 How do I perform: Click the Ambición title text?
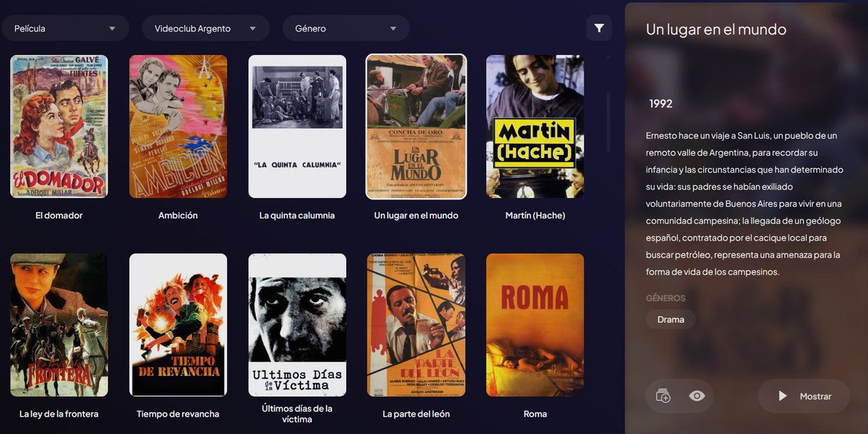click(x=178, y=216)
